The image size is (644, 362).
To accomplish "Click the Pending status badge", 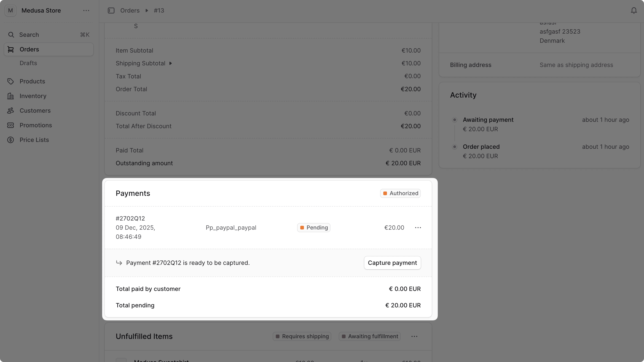I will pyautogui.click(x=314, y=228).
